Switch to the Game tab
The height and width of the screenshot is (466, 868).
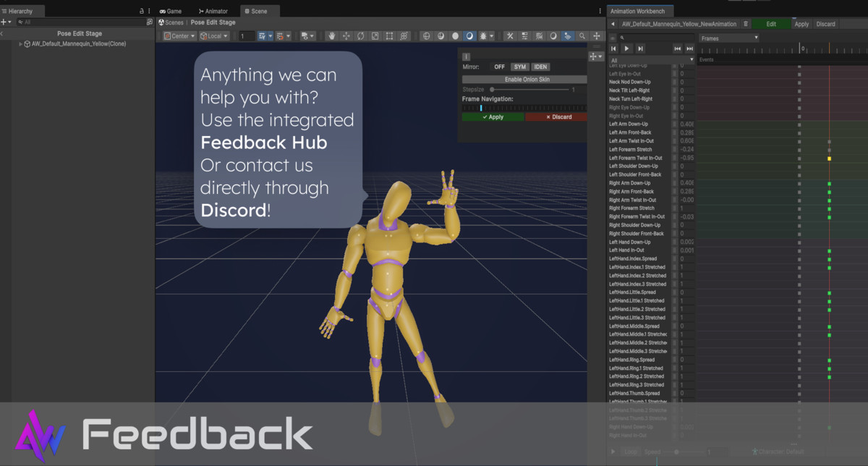coord(170,12)
